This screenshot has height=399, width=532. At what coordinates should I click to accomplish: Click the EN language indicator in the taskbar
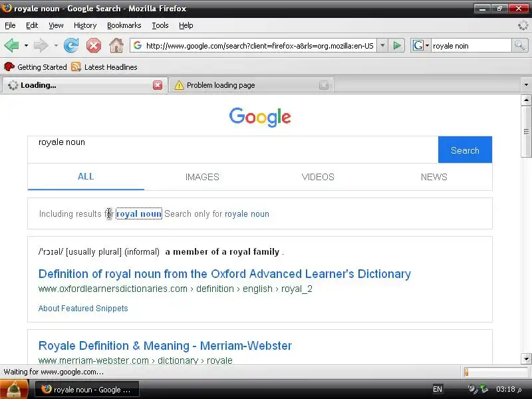(438, 389)
